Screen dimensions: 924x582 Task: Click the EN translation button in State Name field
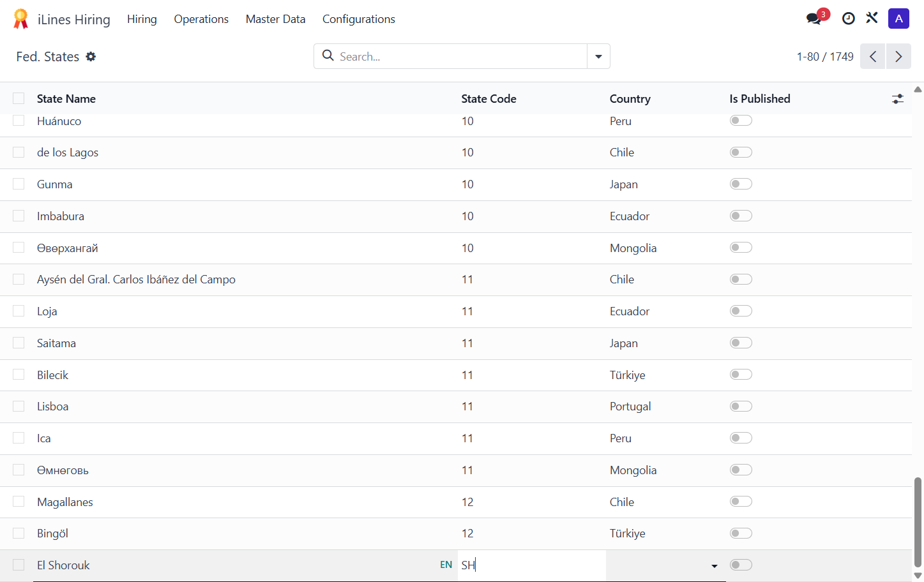446,565
